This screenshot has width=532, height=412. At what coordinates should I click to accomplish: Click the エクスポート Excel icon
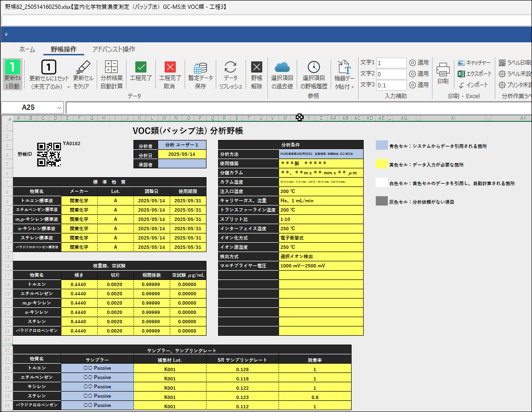(461, 73)
